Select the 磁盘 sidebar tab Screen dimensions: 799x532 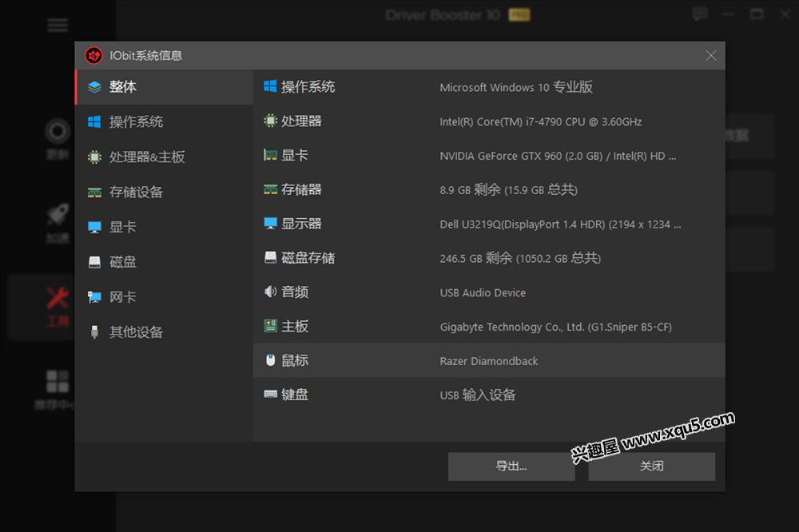click(164, 262)
